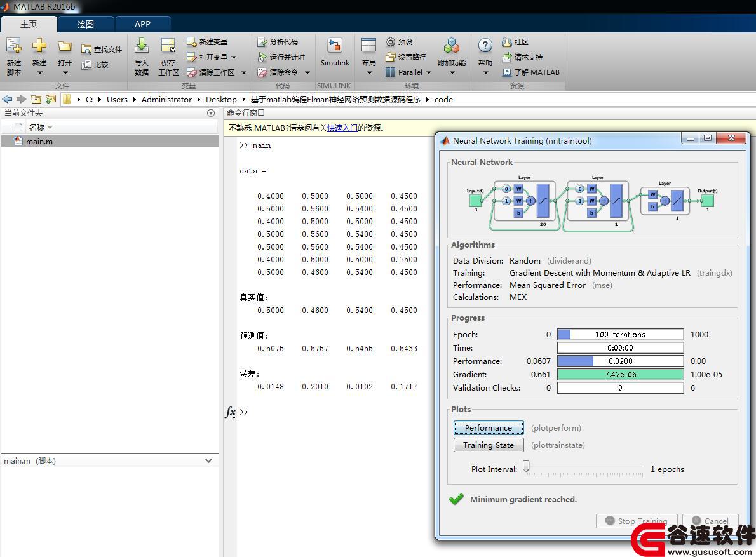Click the Open folder icon
Viewport: 756px width, 557px height.
point(65,46)
